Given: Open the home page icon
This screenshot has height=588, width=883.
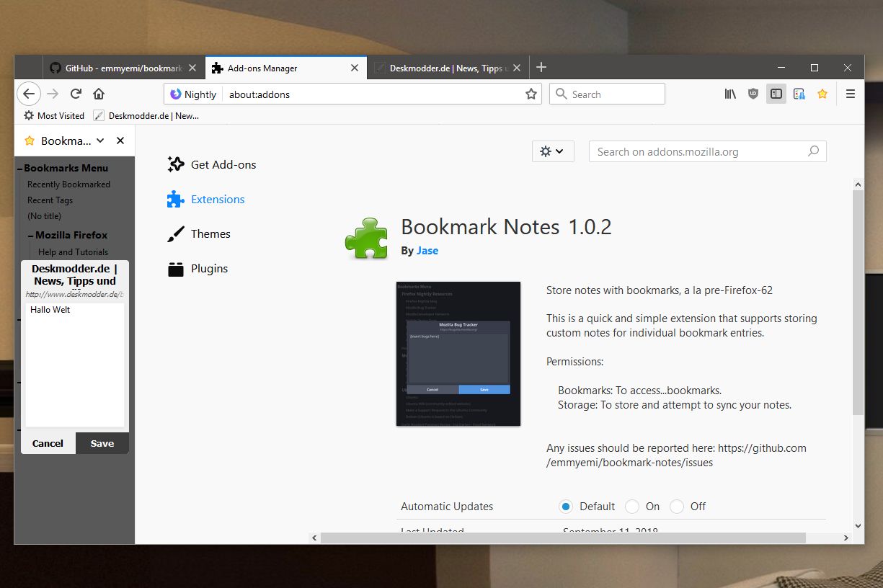Looking at the screenshot, I should pos(99,94).
